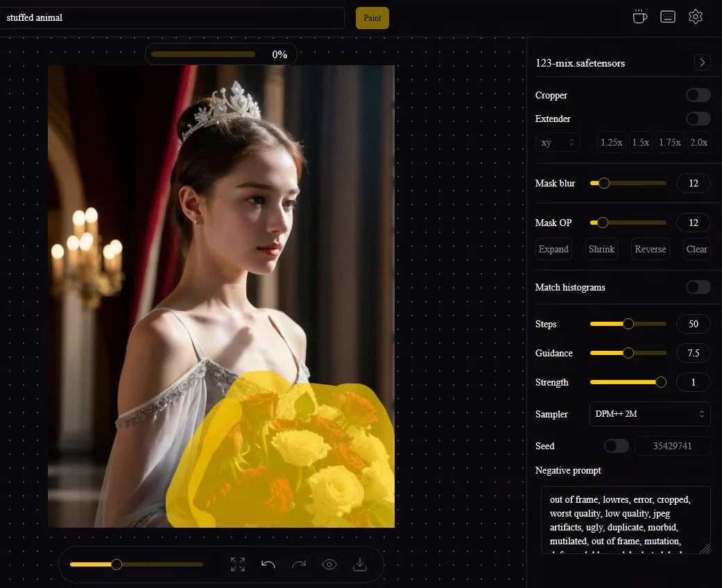Focus the prompt field containing stuffed animal

[x=171, y=18]
